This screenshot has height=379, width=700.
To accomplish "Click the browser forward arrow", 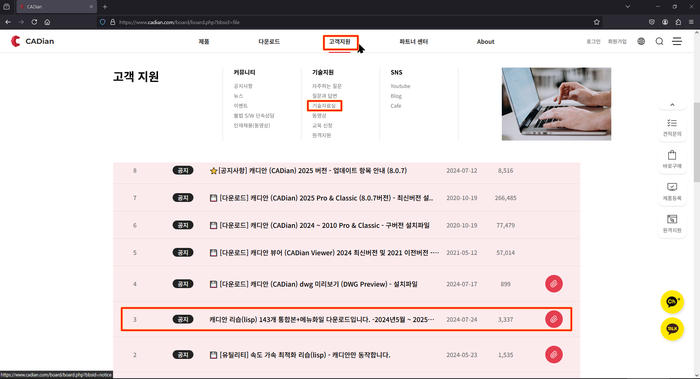I will [x=21, y=22].
